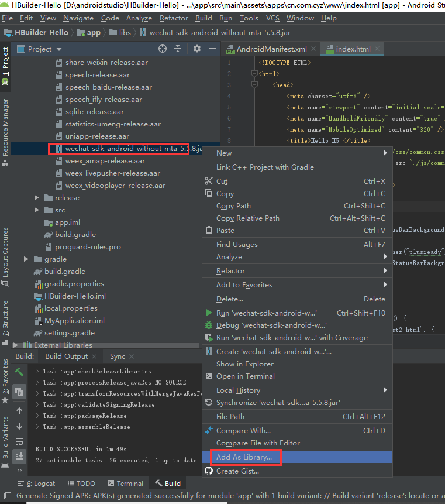Screen dimensions: 445x504
Task: Open the Build menu
Action: click(203, 18)
